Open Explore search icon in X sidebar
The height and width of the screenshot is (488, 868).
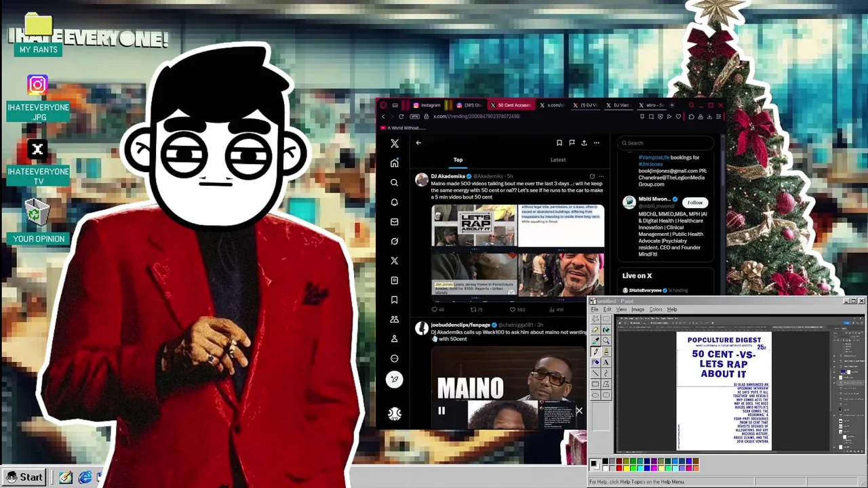pyautogui.click(x=394, y=182)
